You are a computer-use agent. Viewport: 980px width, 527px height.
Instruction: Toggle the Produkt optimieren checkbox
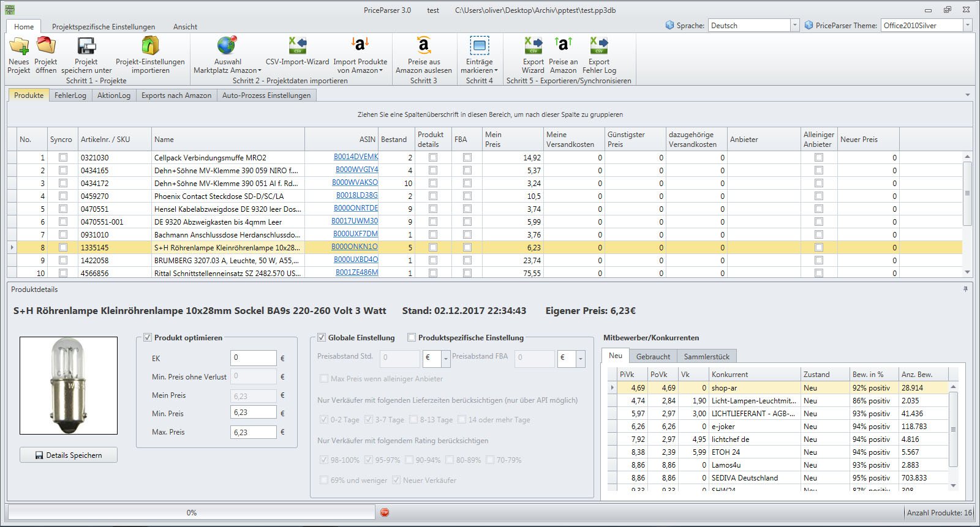click(x=148, y=337)
